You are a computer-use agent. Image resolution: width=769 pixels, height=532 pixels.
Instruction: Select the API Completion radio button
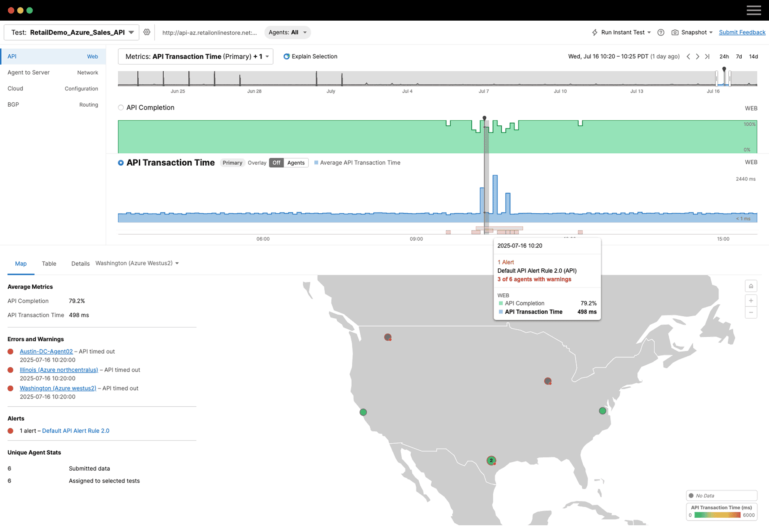click(x=121, y=107)
